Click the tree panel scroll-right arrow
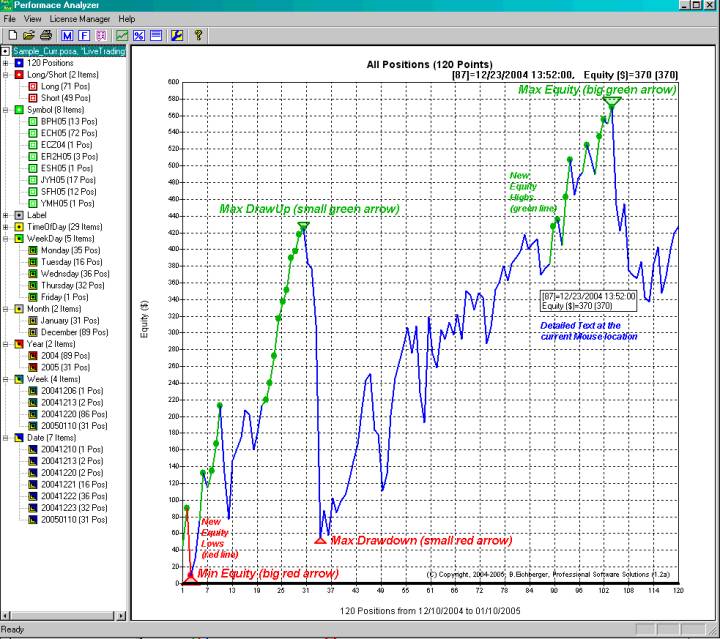The height and width of the screenshot is (639, 720). 121,616
